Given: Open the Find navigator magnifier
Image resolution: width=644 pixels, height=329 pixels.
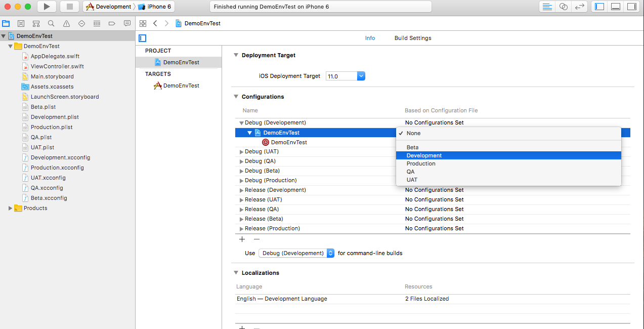Looking at the screenshot, I should coord(51,23).
